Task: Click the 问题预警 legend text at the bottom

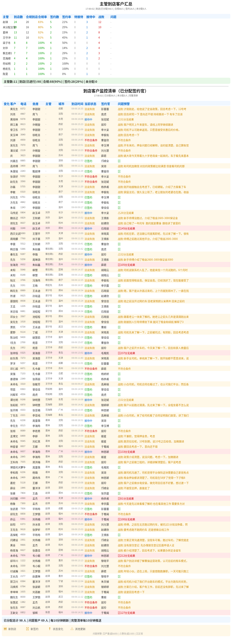Action: pyautogui.click(x=118, y=633)
